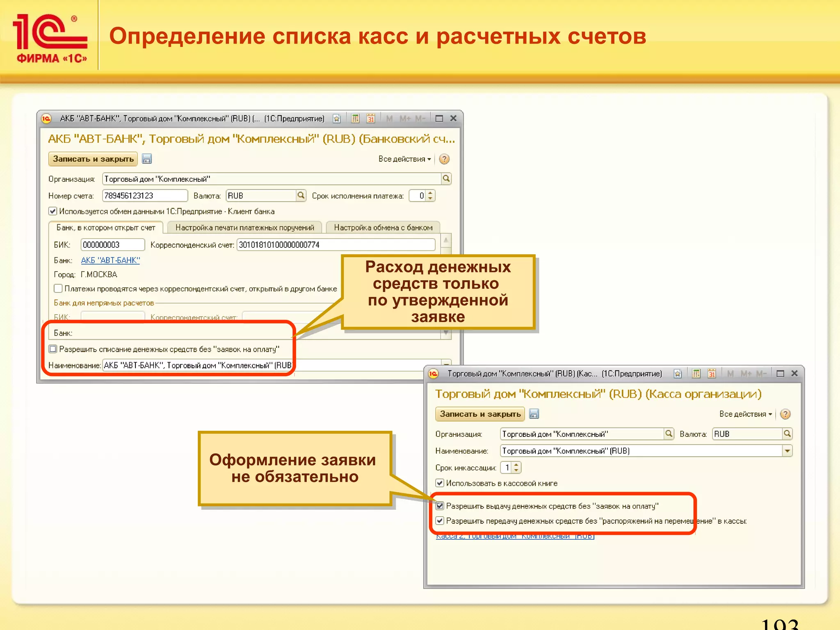Focus Наименование field in bank account window
This screenshot has width=840, height=630.
point(272,365)
